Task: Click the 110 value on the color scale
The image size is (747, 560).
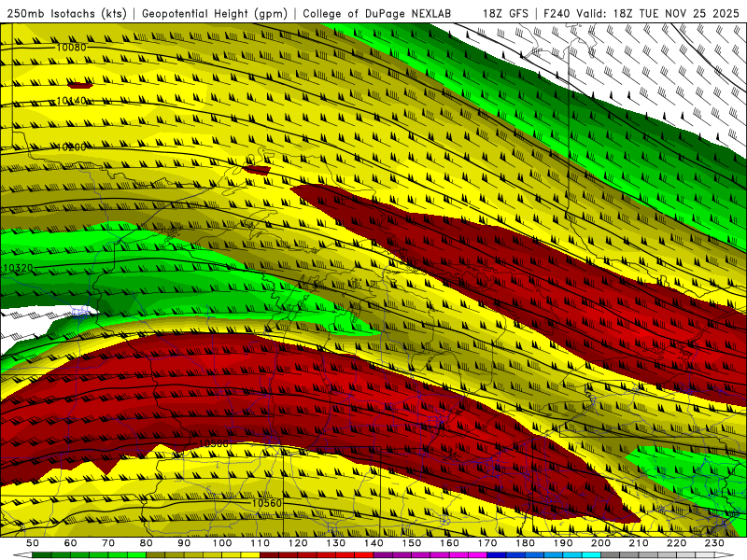Action: (x=261, y=543)
